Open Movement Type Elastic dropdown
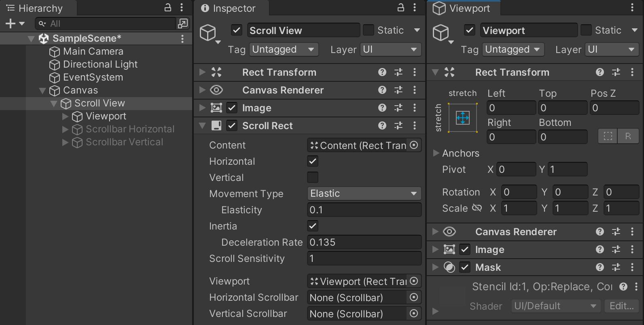 point(364,193)
